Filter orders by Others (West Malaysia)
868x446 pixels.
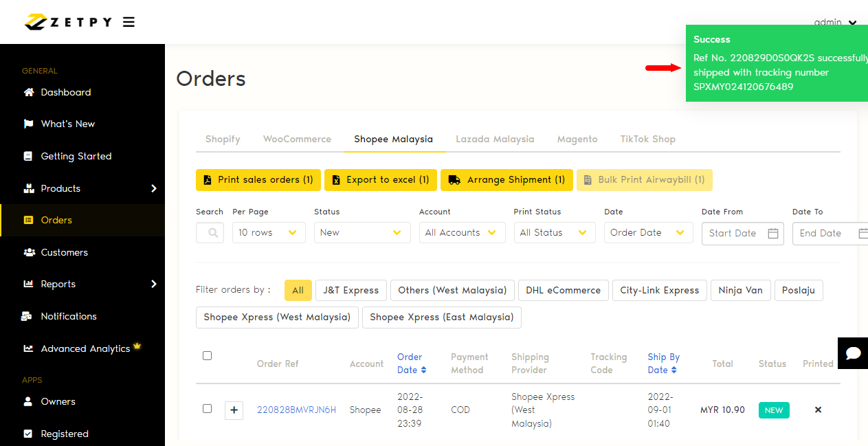tap(453, 290)
